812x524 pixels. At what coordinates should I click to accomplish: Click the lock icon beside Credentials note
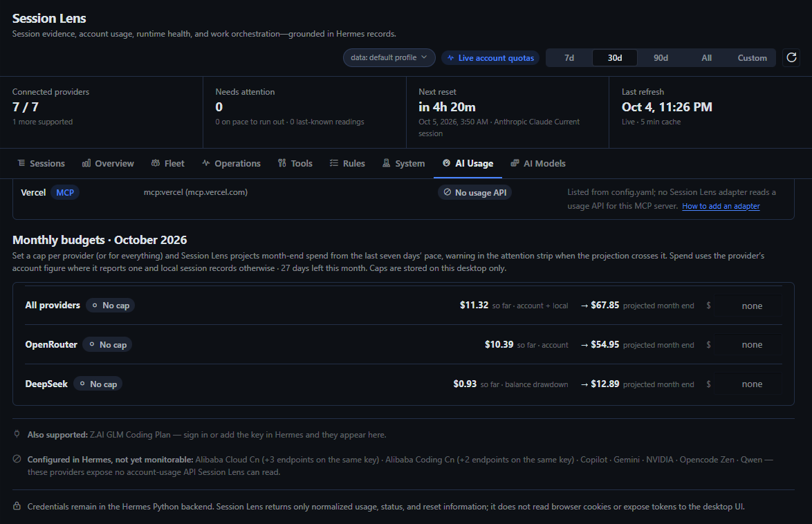pos(17,506)
